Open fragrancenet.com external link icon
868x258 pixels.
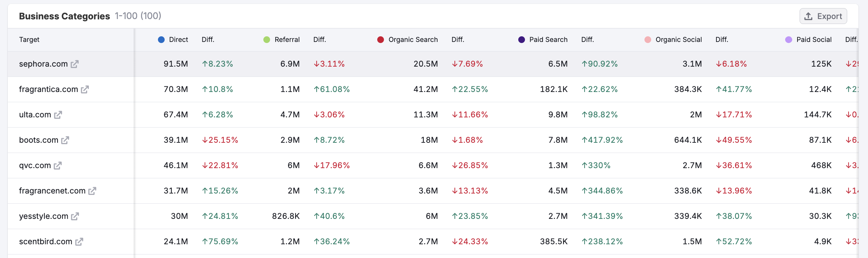[92, 191]
